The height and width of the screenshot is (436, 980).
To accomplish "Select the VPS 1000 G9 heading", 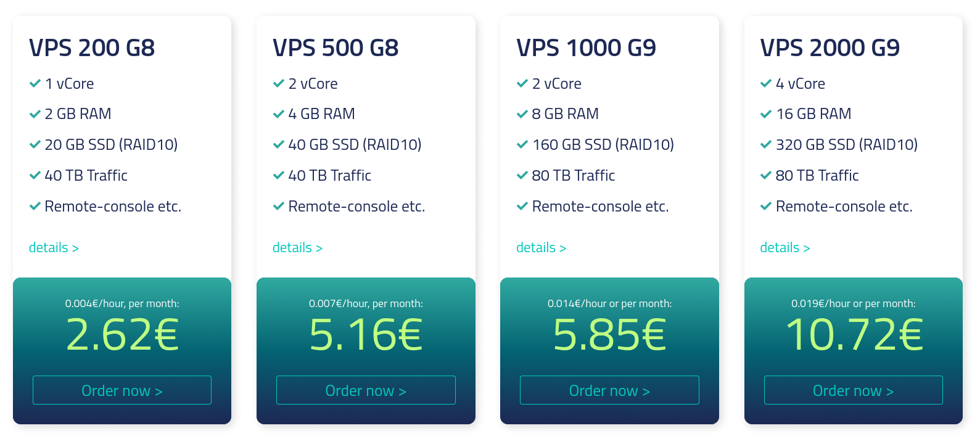I will [x=586, y=47].
